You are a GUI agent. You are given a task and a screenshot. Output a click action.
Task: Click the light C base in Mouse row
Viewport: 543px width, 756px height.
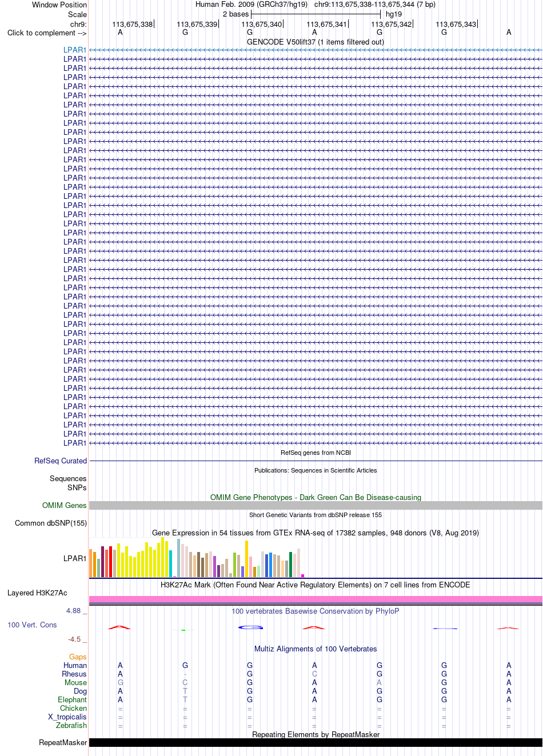click(x=185, y=683)
